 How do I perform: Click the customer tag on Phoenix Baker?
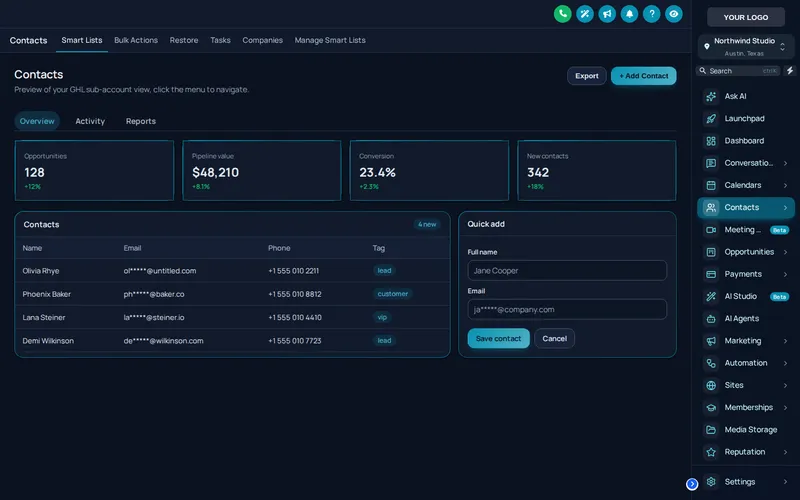click(393, 294)
